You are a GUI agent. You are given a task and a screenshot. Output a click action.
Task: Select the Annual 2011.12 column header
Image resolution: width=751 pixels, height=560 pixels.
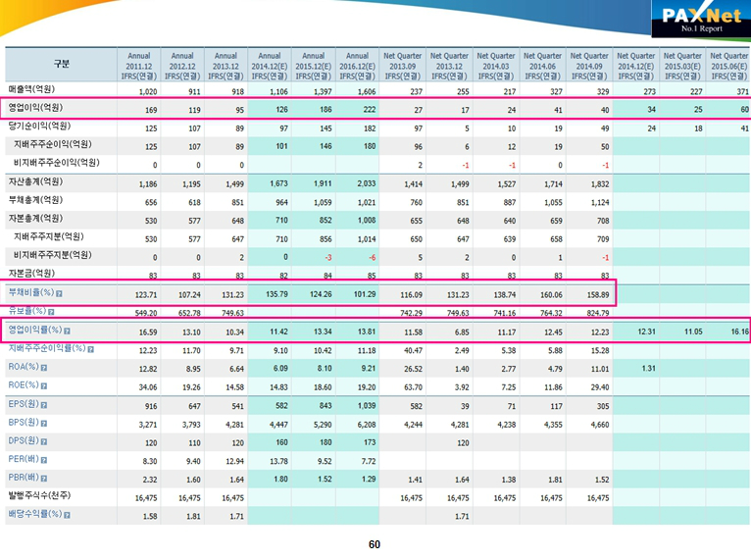[x=137, y=66]
